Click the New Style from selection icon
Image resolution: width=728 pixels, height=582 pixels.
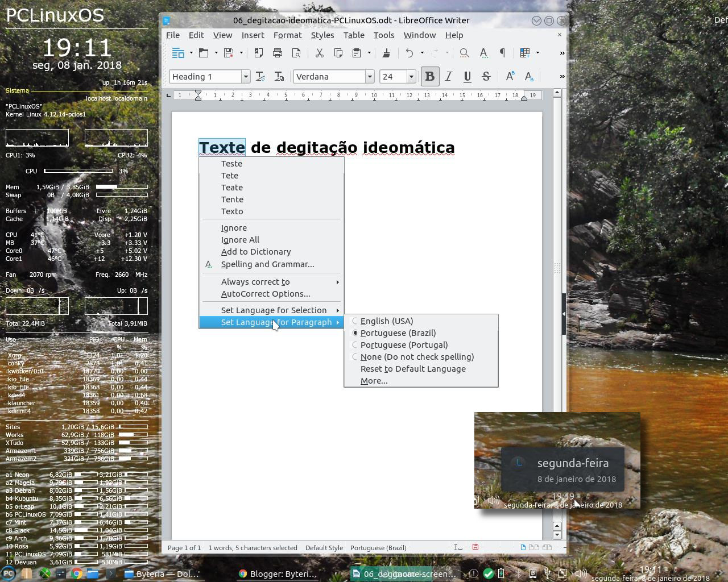pos(279,76)
